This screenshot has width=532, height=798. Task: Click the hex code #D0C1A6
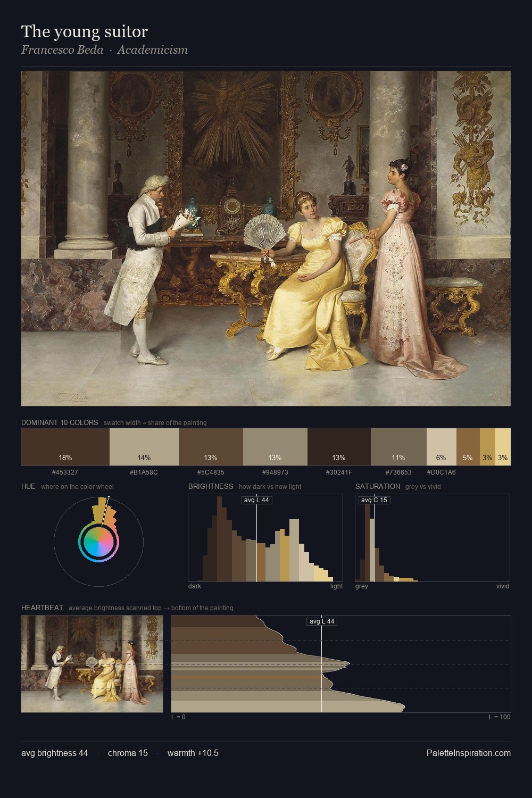[442, 472]
